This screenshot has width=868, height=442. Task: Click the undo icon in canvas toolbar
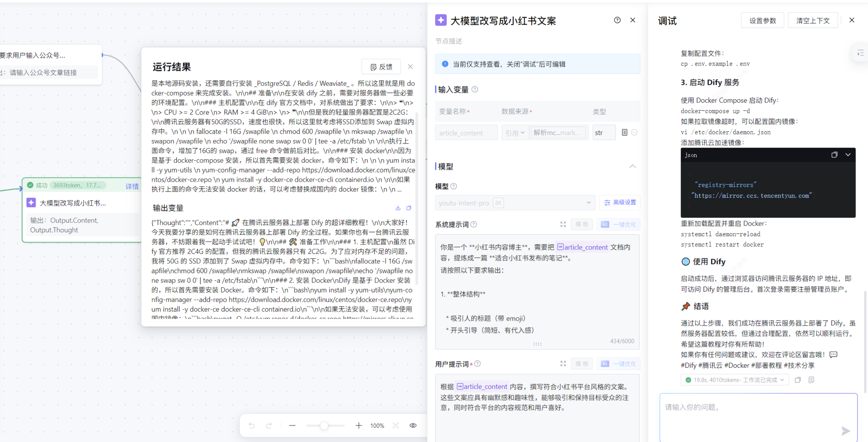coord(251,426)
